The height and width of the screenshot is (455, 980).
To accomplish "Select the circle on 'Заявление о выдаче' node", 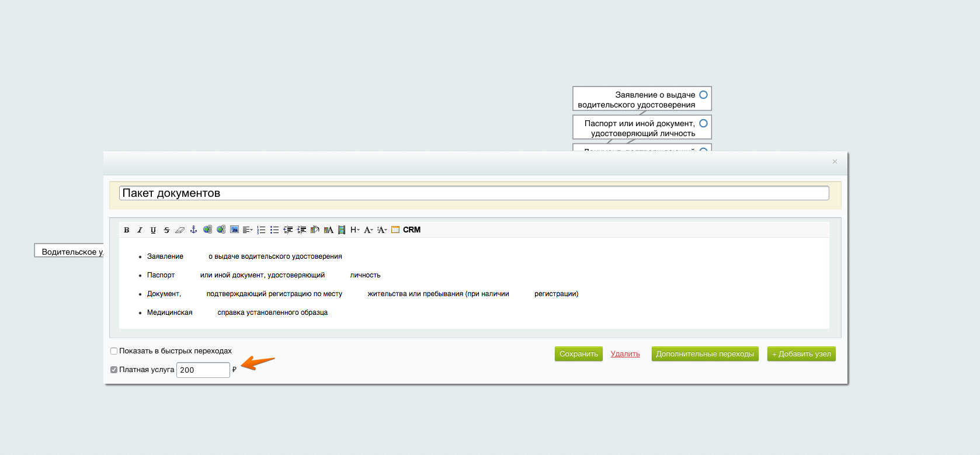I will pos(703,95).
